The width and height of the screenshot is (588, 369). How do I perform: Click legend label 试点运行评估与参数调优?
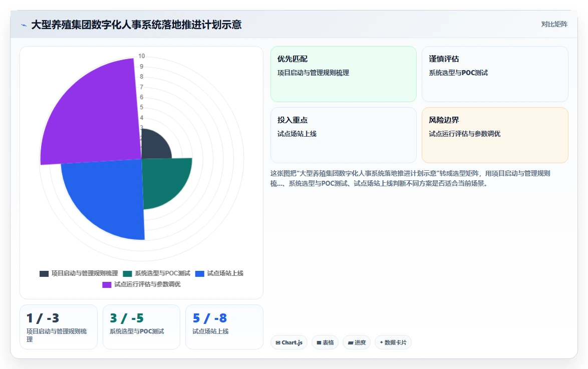click(x=147, y=284)
